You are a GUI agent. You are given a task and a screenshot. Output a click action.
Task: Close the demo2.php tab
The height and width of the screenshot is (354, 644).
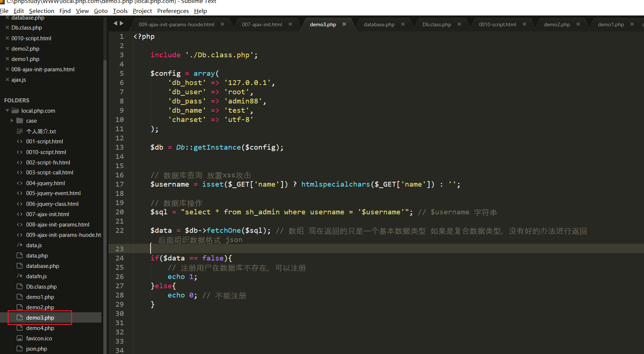pos(578,24)
